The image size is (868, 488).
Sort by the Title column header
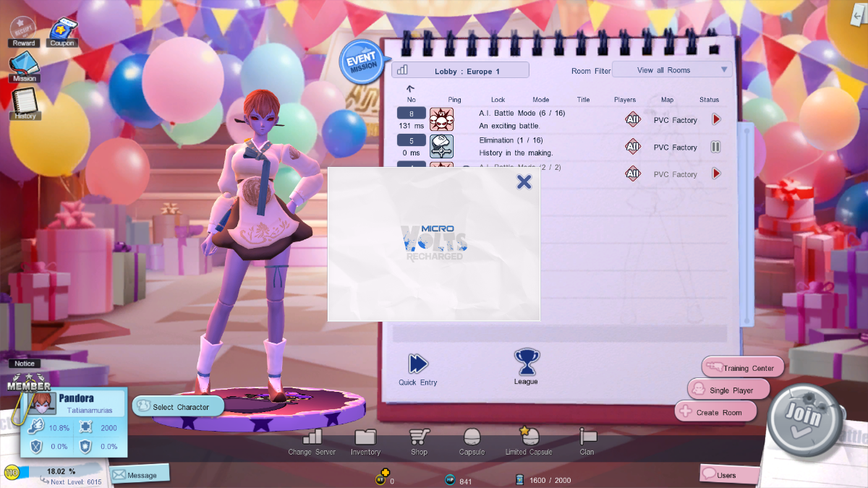pyautogui.click(x=584, y=100)
